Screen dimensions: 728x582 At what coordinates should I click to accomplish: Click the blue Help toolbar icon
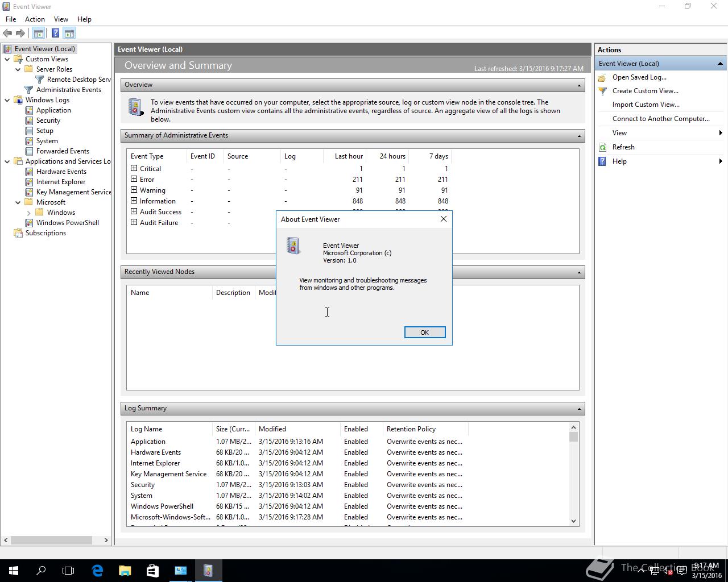tap(55, 34)
